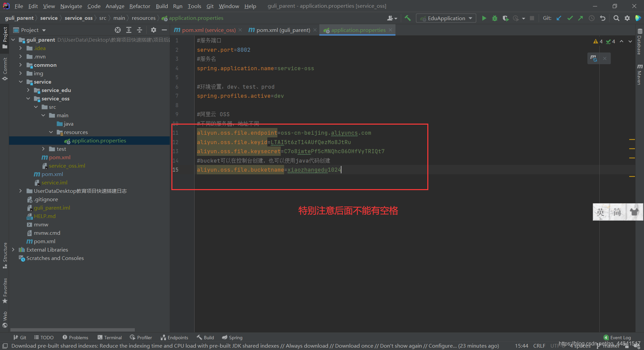Rollback changes with the undo arrow icon
The image size is (644, 350).
(603, 18)
